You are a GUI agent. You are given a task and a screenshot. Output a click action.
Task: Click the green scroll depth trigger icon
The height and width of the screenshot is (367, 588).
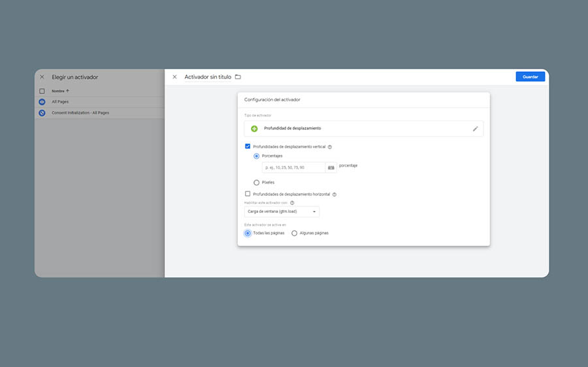click(254, 129)
